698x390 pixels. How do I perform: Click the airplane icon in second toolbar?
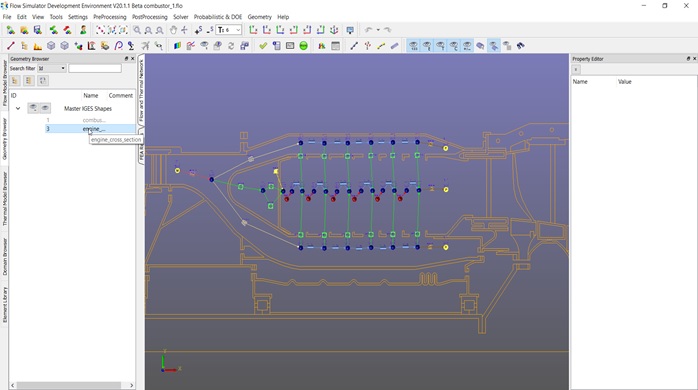145,45
